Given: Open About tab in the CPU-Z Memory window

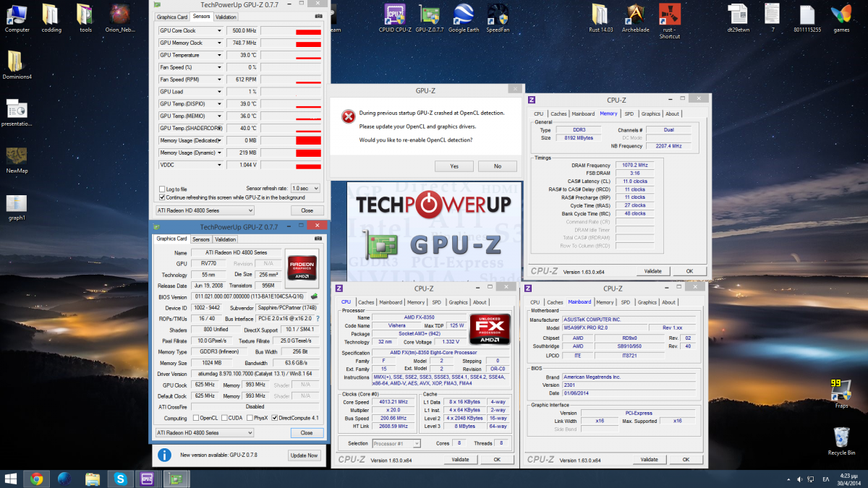Looking at the screenshot, I should click(x=673, y=114).
